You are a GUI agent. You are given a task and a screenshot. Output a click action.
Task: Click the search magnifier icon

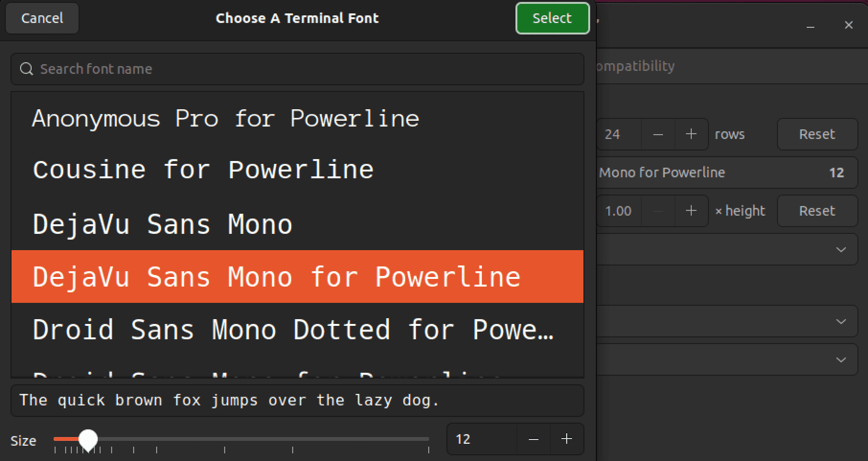[x=26, y=69]
